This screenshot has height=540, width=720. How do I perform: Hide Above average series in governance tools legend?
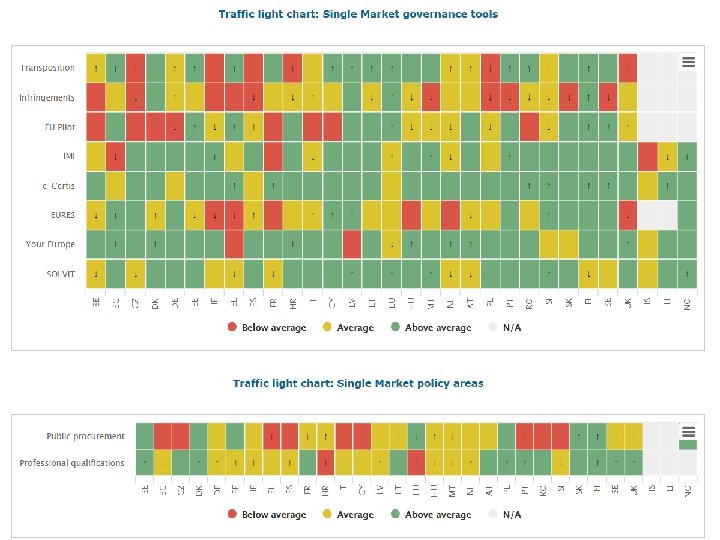coord(430,328)
